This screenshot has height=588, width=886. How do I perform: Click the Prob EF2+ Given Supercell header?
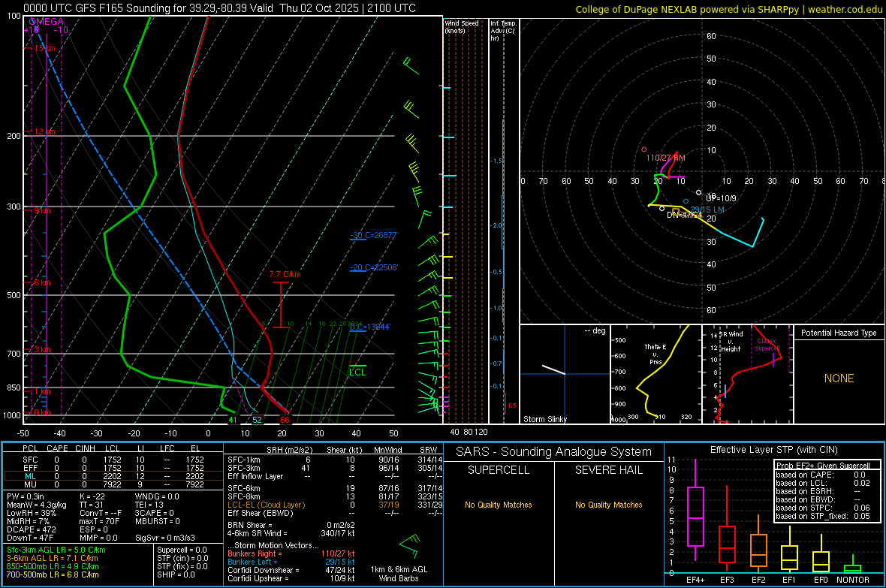[x=823, y=466]
